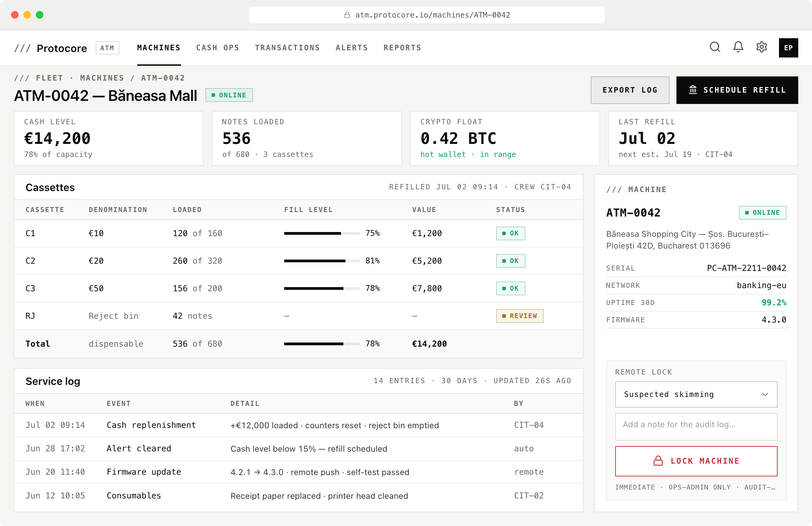The height and width of the screenshot is (526, 812).
Task: Click the Protocore logo
Action: (x=50, y=48)
